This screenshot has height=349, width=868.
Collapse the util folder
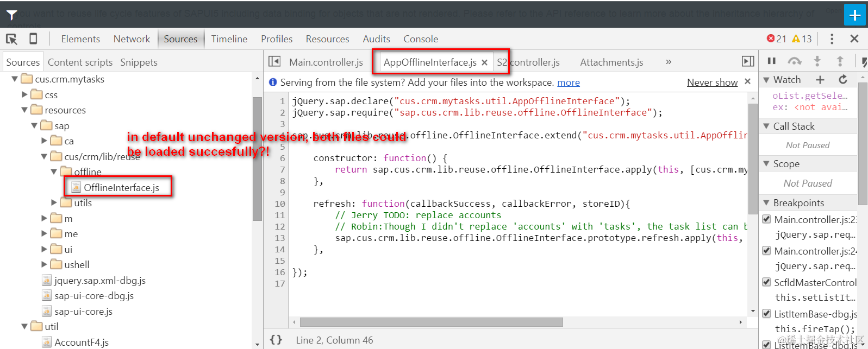coord(24,327)
